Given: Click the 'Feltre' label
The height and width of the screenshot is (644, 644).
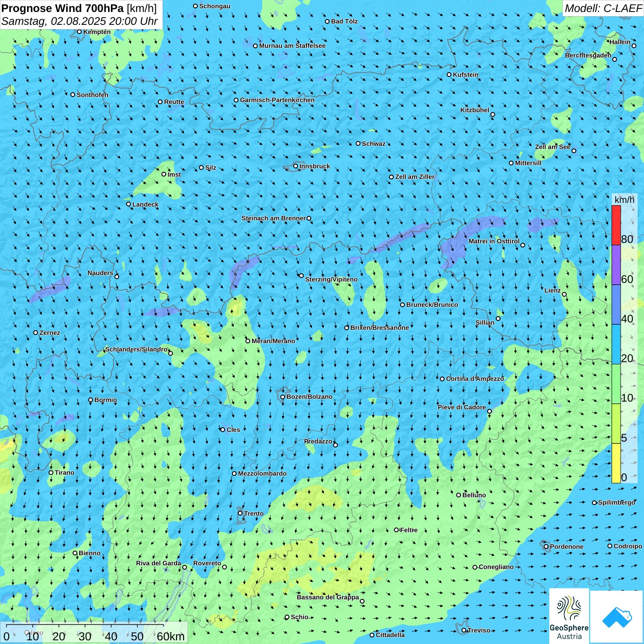Looking at the screenshot, I should tap(409, 530).
